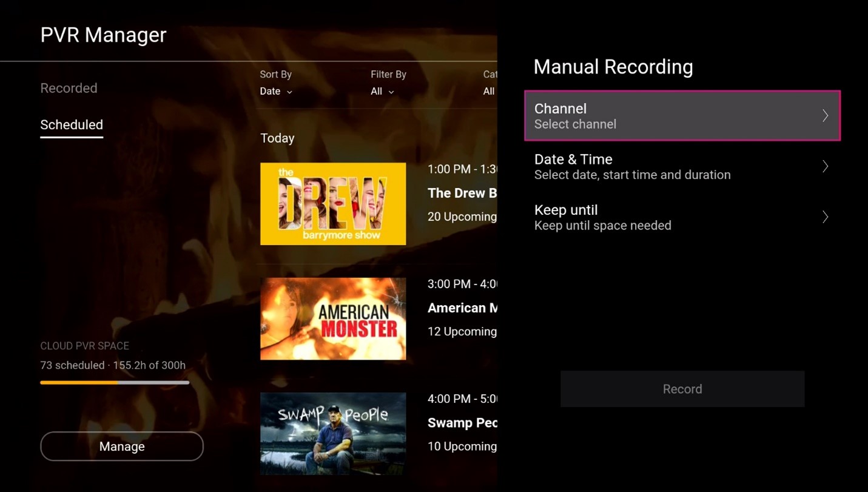
Task: Switch to the Recorded tab
Action: click(69, 88)
